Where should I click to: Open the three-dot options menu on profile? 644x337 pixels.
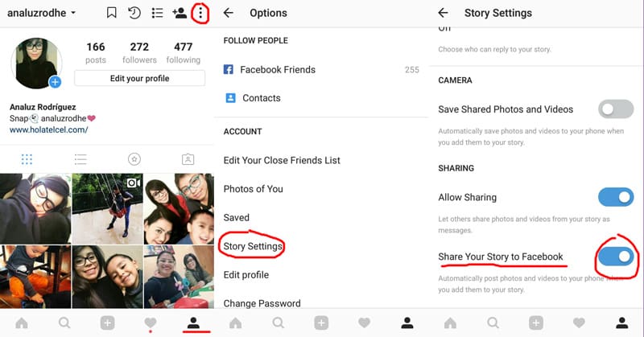200,13
